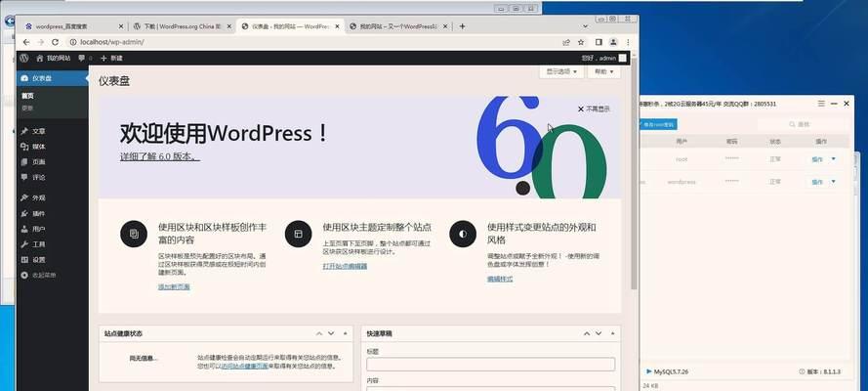This screenshot has height=391, width=868.
Task: Open the 访问站点健康页面 link
Action: tap(245, 367)
